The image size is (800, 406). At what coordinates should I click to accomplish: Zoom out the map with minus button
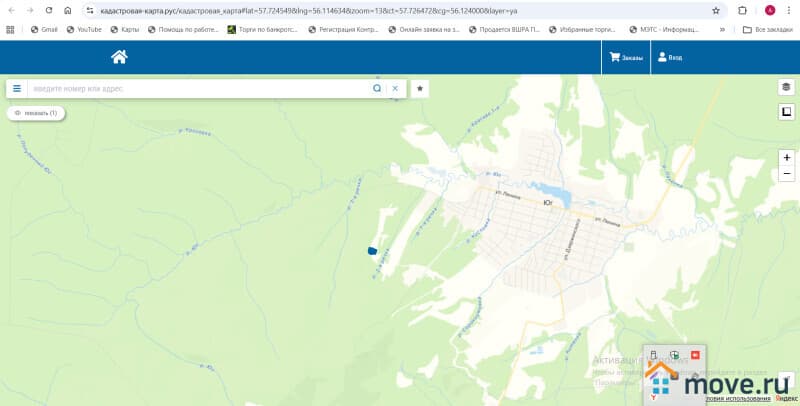(786, 174)
